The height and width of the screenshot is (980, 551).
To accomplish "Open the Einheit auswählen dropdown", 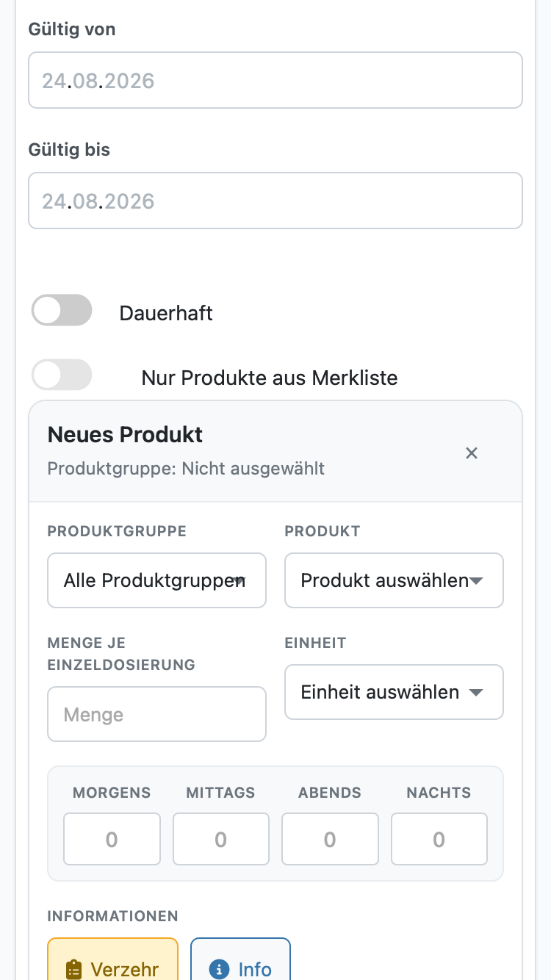I will pos(394,692).
